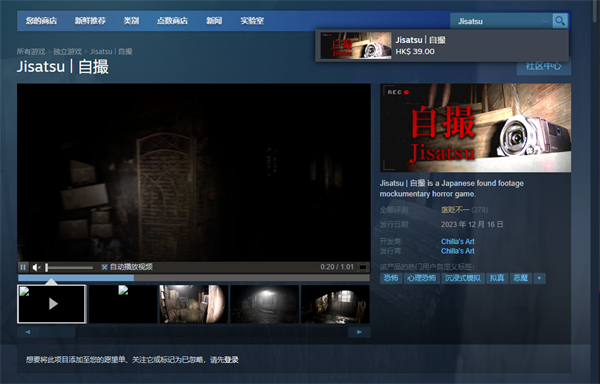Click the search magnifier icon

pos(560,21)
